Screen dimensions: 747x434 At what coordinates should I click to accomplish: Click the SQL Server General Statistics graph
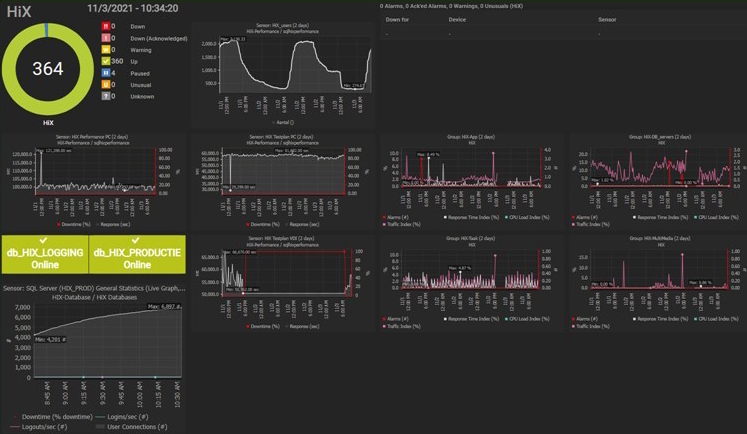tap(93, 357)
